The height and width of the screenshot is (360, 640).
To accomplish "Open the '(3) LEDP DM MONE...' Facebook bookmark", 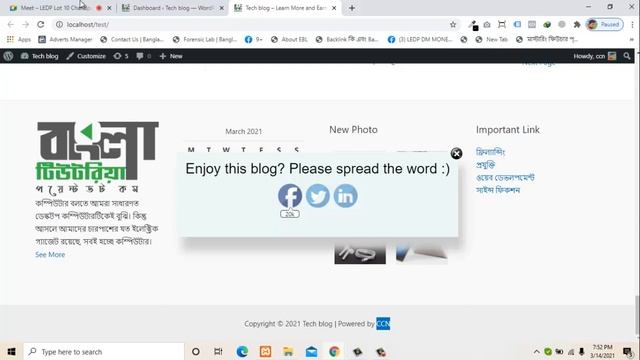I will coord(420,39).
